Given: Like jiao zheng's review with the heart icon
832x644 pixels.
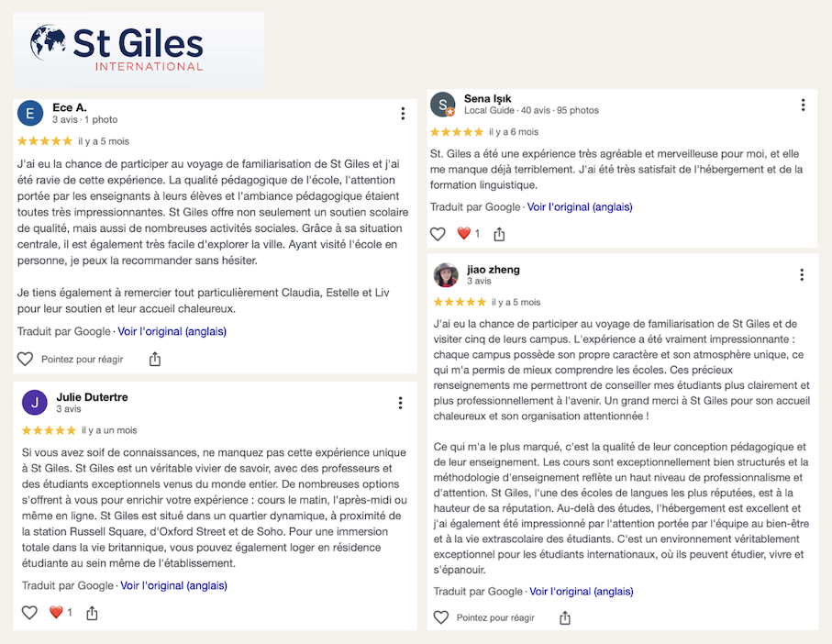Looking at the screenshot, I should click(x=441, y=617).
